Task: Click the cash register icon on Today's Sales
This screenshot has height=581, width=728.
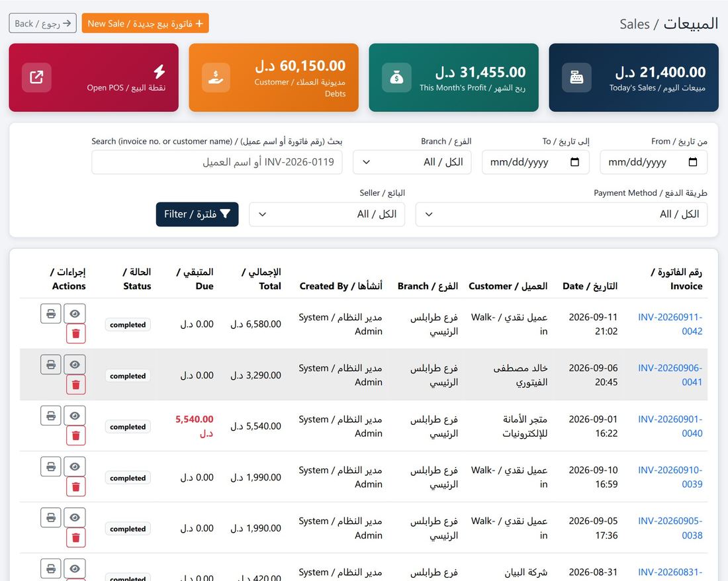Action: pos(576,77)
